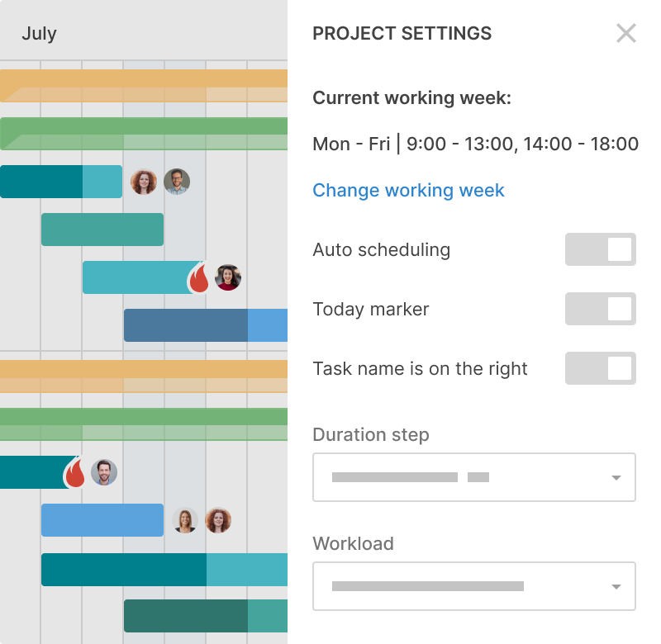This screenshot has height=644, width=661.
Task: Click the blonde woman avatar next to the blue bar
Action: coord(184,520)
